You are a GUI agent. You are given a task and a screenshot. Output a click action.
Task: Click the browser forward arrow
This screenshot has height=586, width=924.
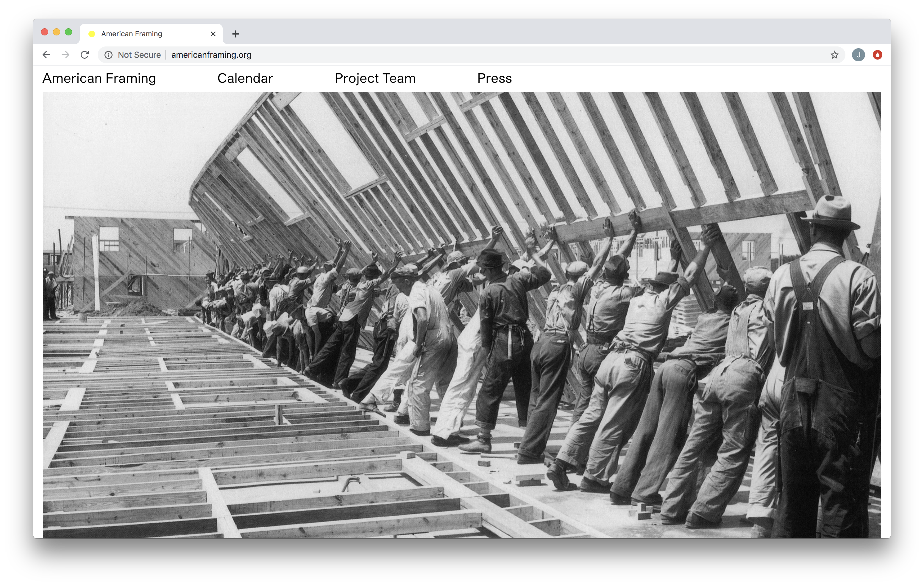point(65,55)
